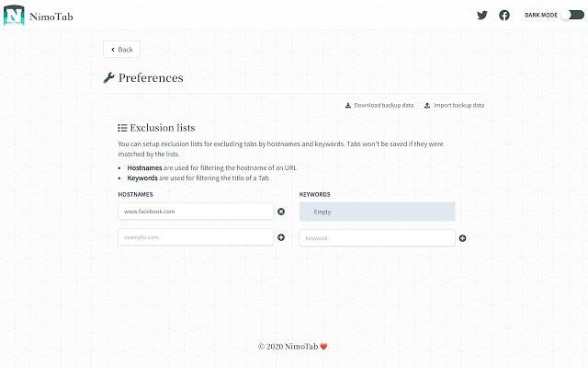Click the NimoTab logo icon
The image size is (588, 368).
click(14, 15)
